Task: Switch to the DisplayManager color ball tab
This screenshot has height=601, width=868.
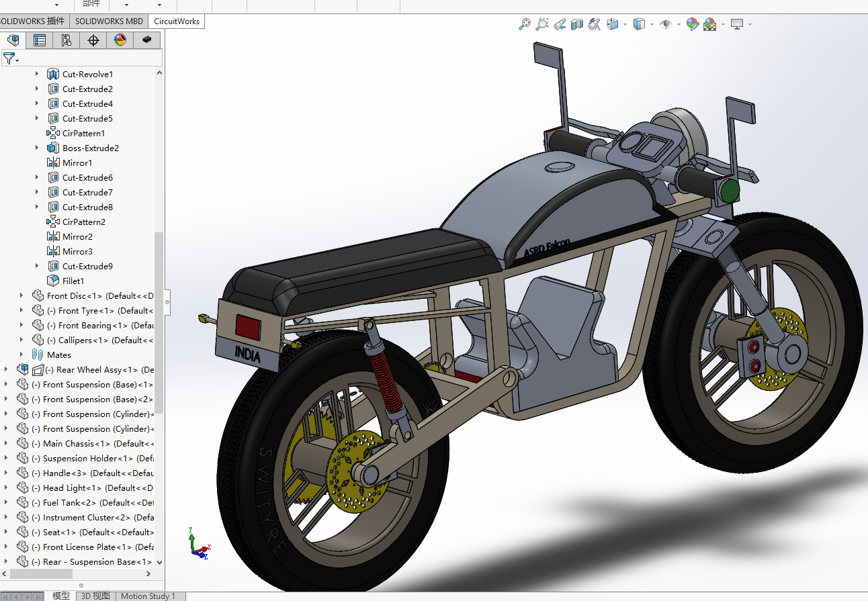Action: [x=120, y=40]
